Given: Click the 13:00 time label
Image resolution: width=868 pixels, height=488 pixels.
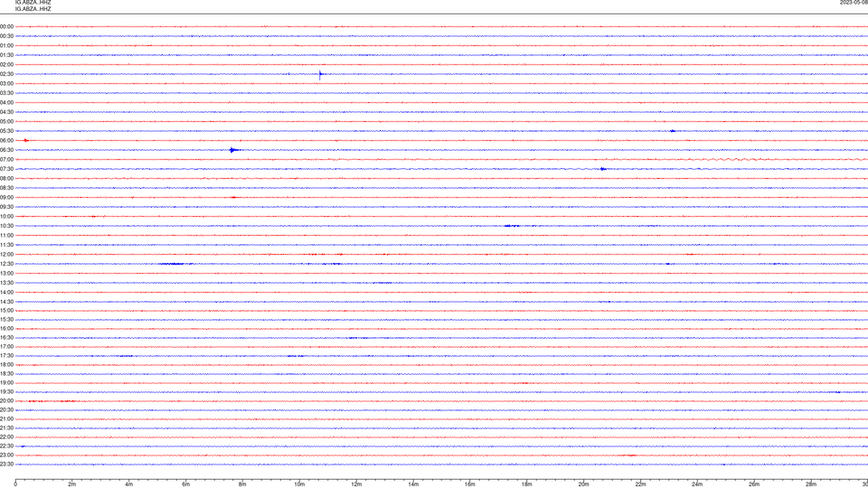Looking at the screenshot, I should click(6, 273).
